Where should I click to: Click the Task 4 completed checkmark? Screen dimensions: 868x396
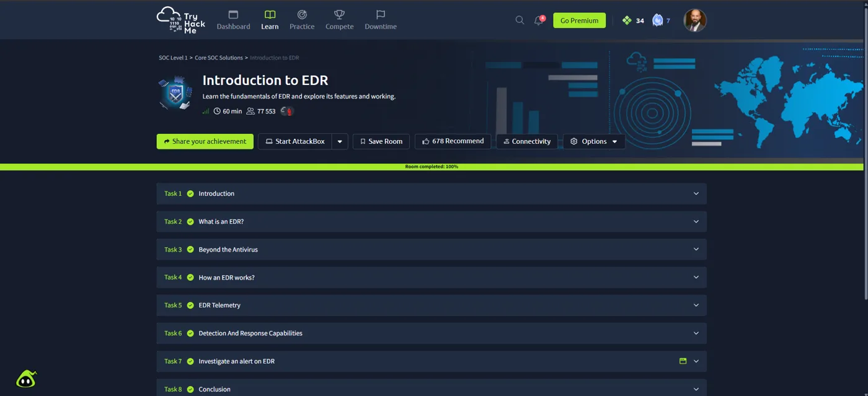190,278
